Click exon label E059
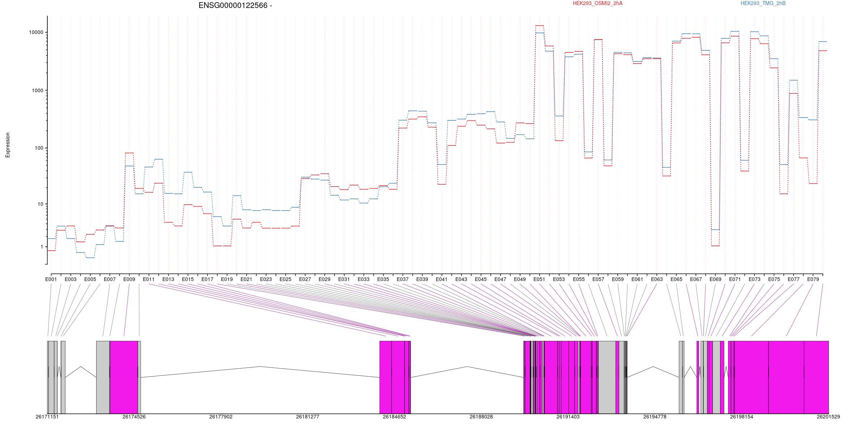 coord(618,279)
